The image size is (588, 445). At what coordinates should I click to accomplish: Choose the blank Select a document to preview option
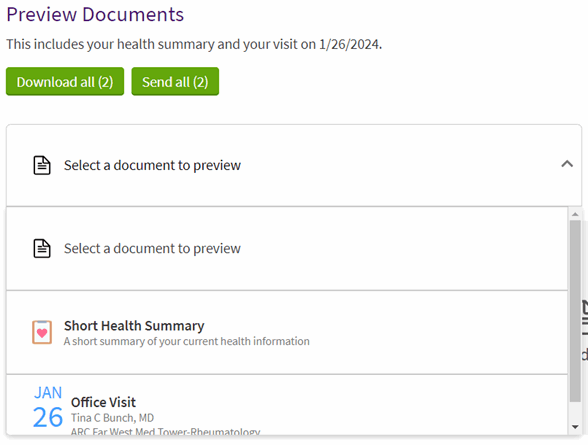287,249
